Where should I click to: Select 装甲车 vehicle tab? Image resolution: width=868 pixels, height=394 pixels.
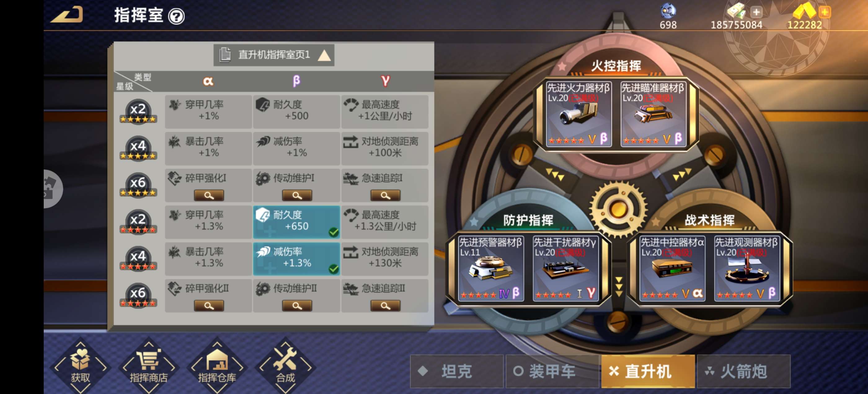coord(552,371)
